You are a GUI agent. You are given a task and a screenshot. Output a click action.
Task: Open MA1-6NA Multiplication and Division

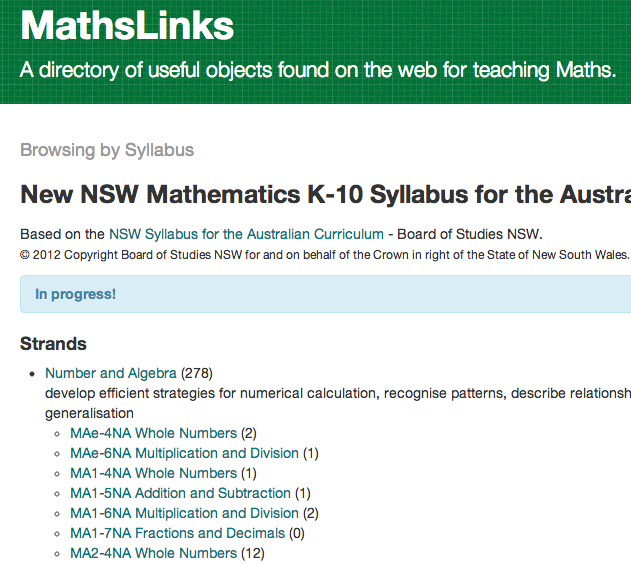tap(184, 513)
